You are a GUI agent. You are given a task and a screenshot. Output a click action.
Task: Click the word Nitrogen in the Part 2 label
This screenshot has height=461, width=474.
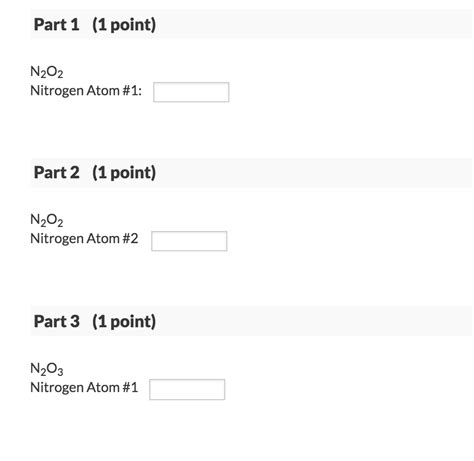click(57, 239)
